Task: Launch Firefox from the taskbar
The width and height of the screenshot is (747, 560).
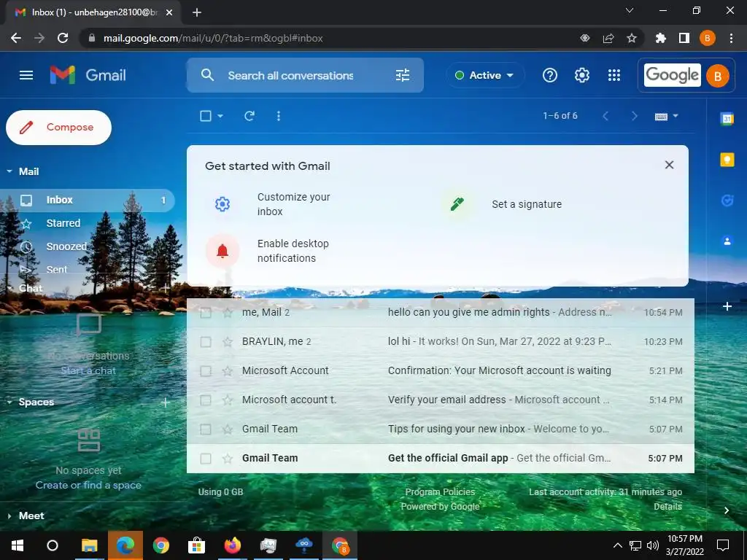Action: (233, 545)
